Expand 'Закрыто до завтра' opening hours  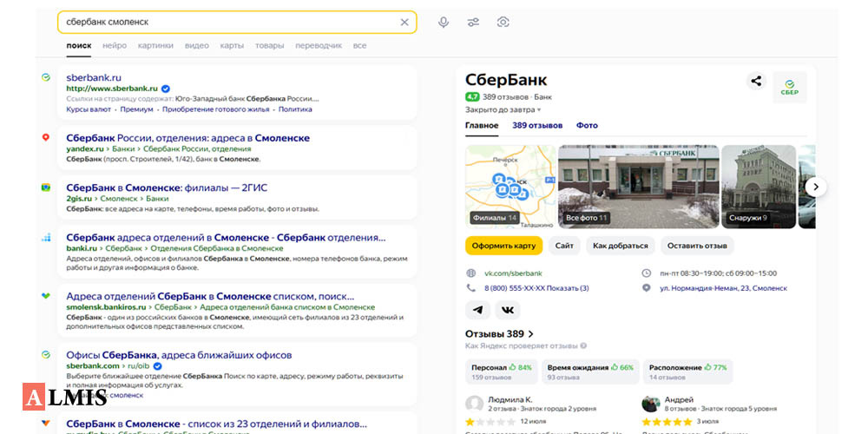(x=503, y=109)
